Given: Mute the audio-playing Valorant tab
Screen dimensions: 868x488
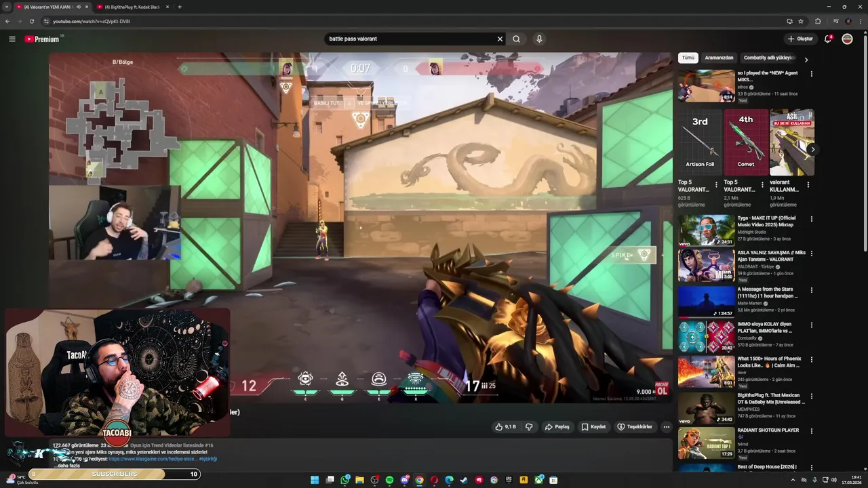Looking at the screenshot, I should coord(79,7).
